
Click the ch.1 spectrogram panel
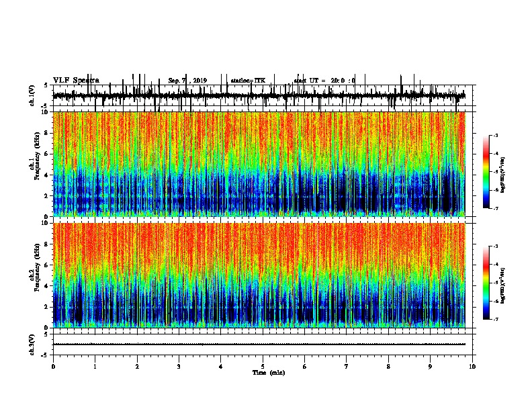point(259,164)
